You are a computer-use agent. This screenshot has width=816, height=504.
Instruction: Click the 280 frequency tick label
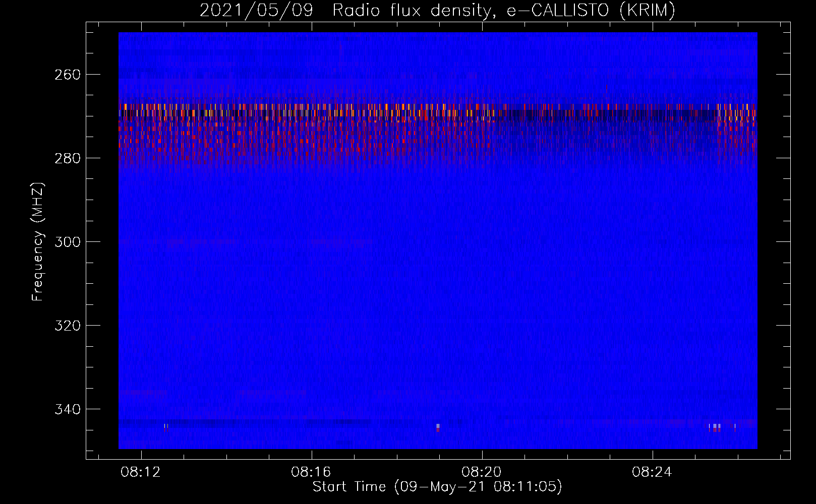pyautogui.click(x=67, y=158)
